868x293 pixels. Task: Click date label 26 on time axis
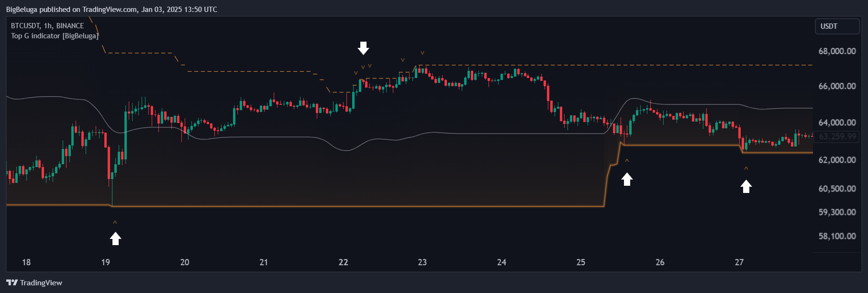pyautogui.click(x=660, y=262)
